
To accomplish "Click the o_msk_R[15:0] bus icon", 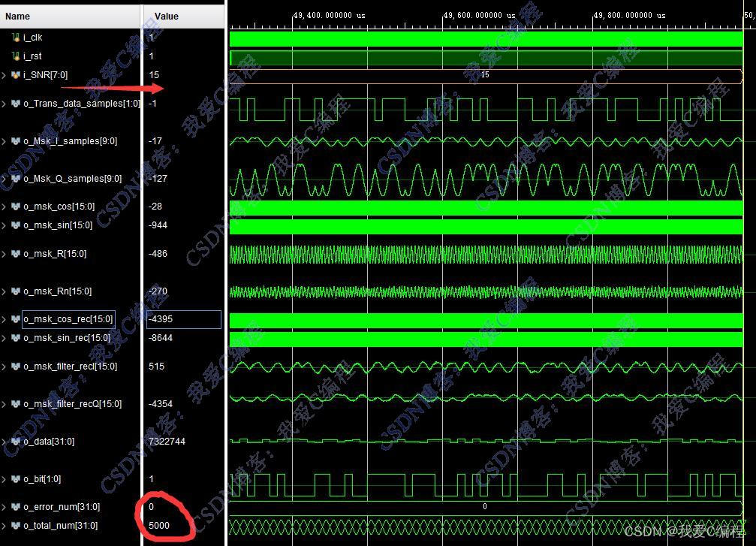I will 16,254.
